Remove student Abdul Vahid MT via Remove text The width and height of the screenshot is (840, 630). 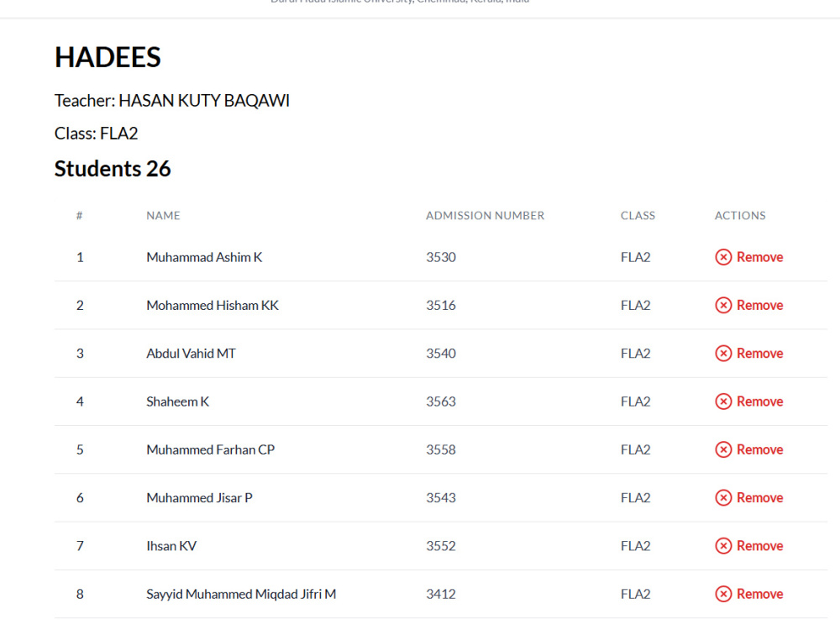tap(759, 354)
